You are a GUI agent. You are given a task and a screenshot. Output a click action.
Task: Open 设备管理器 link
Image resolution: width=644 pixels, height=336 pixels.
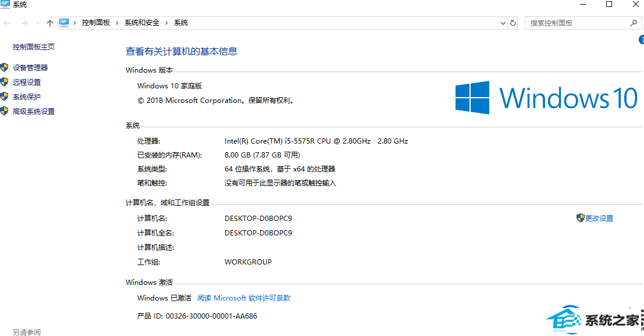30,67
